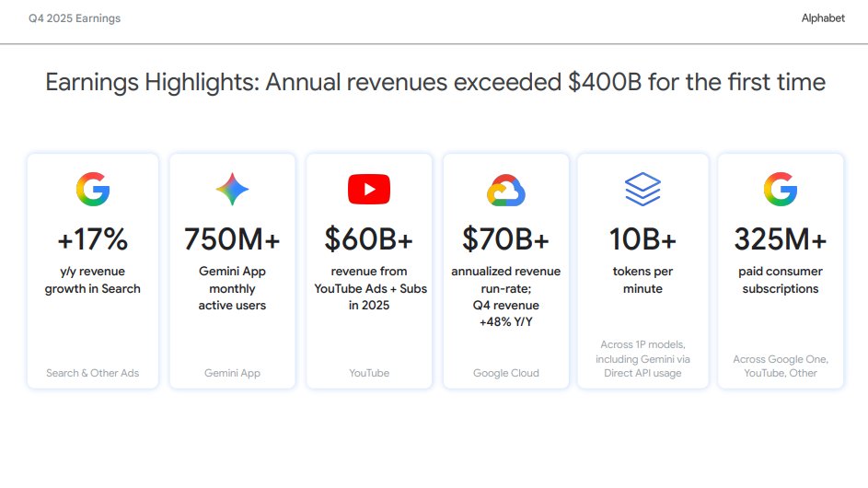Click the Alphabet label in header

[823, 18]
